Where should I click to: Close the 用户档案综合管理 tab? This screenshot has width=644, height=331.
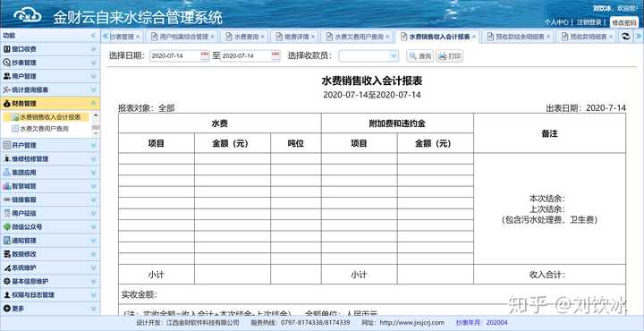pyautogui.click(x=212, y=37)
